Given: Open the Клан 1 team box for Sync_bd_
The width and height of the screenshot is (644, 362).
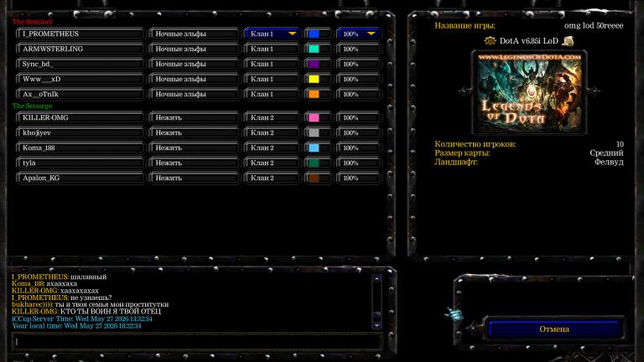Looking at the screenshot, I should coord(272,64).
